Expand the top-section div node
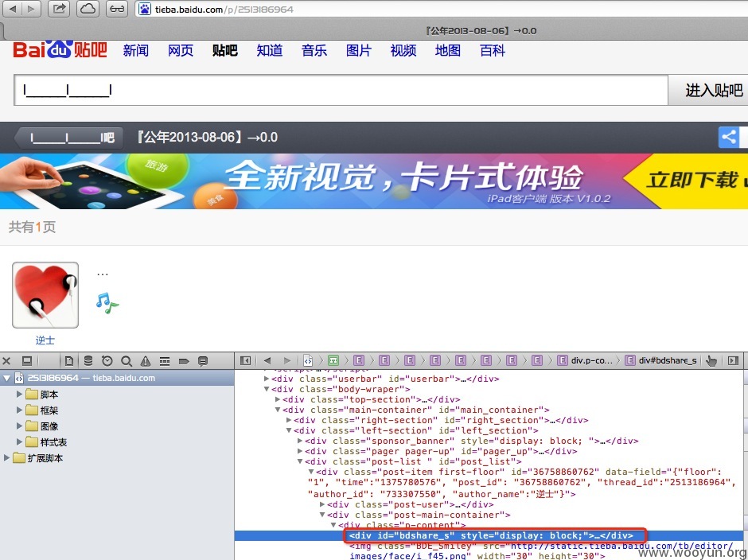This screenshot has width=748, height=560. [x=278, y=399]
